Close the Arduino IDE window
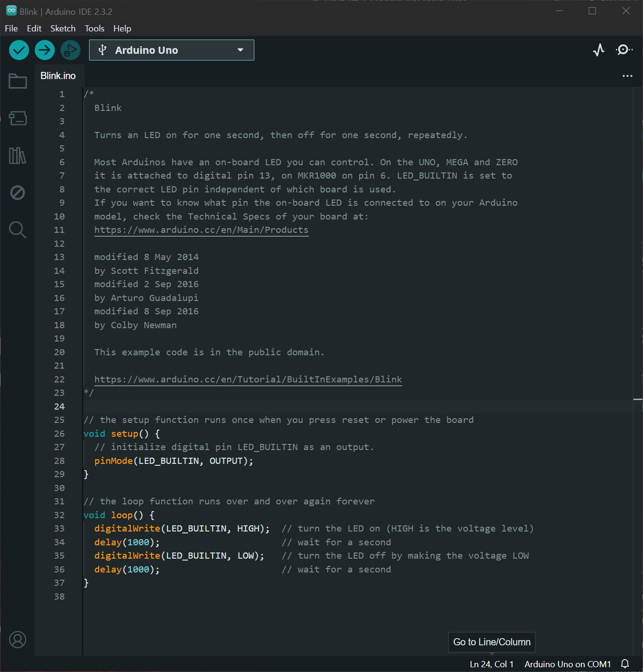 [626, 10]
